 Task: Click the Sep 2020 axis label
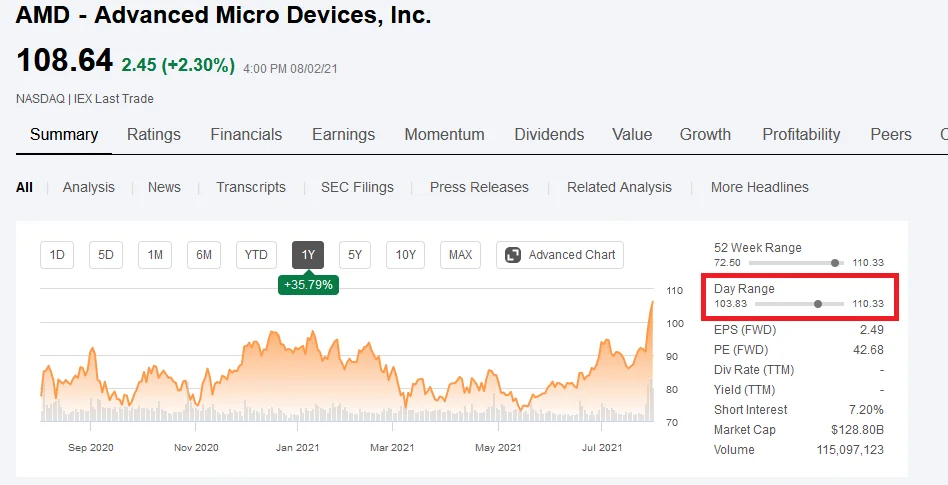point(91,448)
